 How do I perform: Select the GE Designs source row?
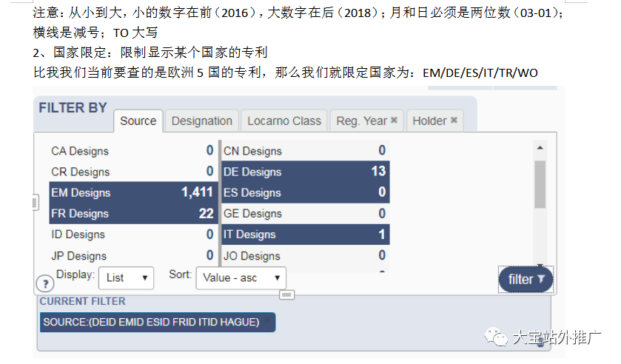(x=306, y=214)
